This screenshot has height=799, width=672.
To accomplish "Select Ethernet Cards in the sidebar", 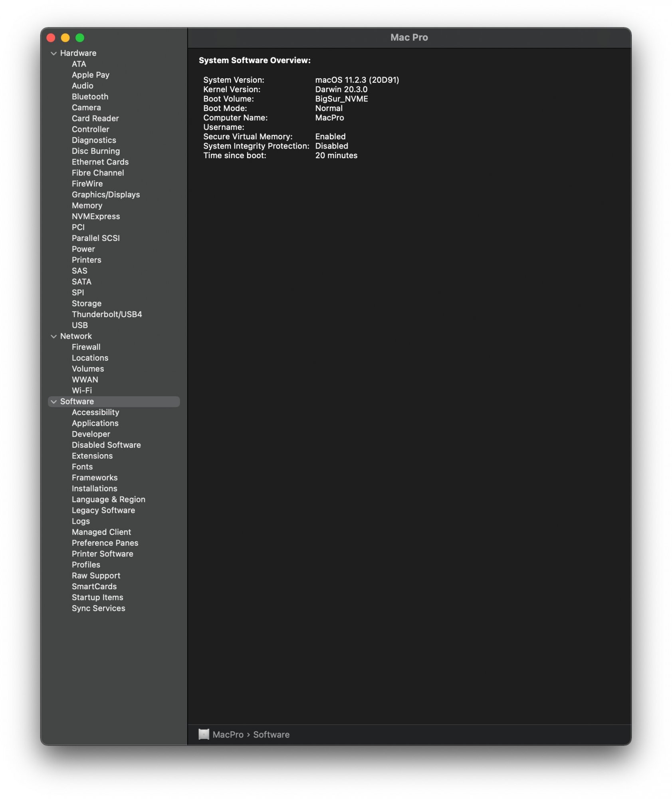I will 100,162.
